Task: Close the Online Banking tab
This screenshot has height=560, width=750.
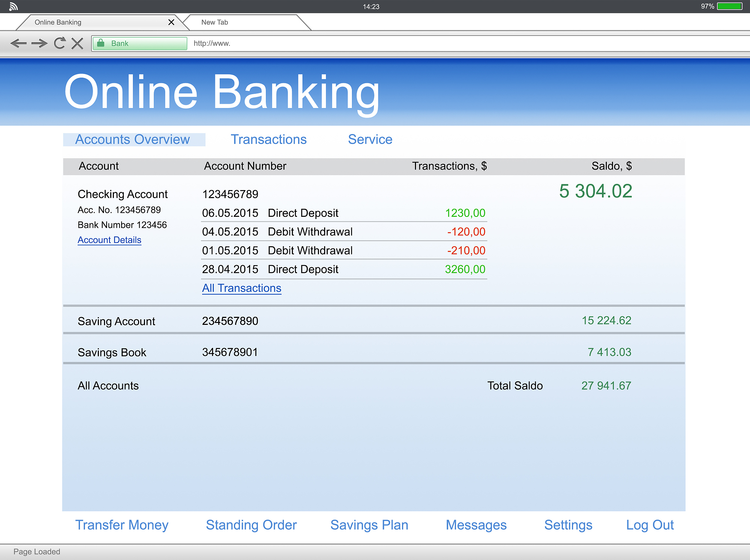Action: point(171,22)
